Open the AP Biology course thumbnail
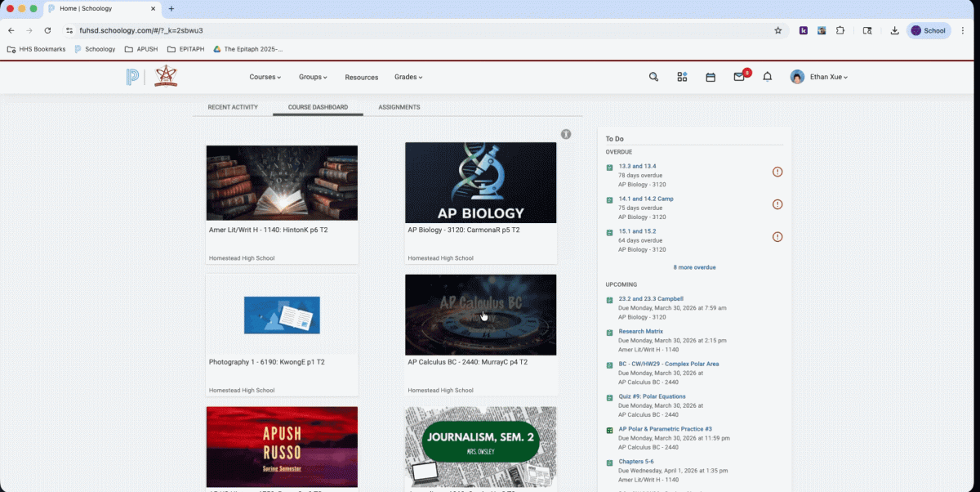This screenshot has width=980, height=492. tap(480, 183)
